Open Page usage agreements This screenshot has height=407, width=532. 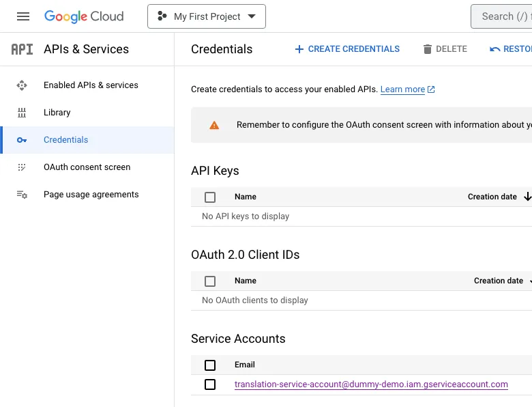(x=91, y=195)
